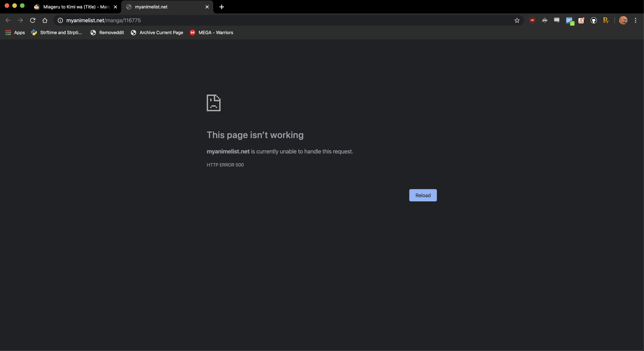Click the Dark Reader extension icon
Image resolution: width=644 pixels, height=351 pixels.
coord(544,20)
